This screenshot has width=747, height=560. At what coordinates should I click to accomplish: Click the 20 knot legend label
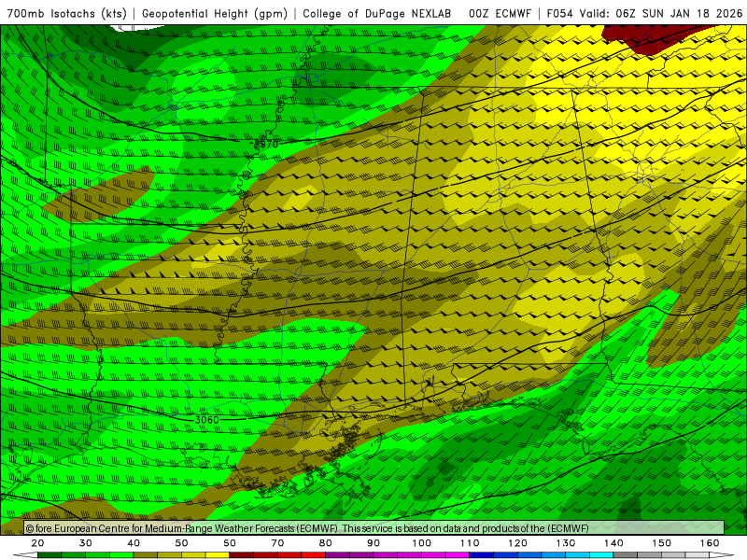[x=37, y=543]
